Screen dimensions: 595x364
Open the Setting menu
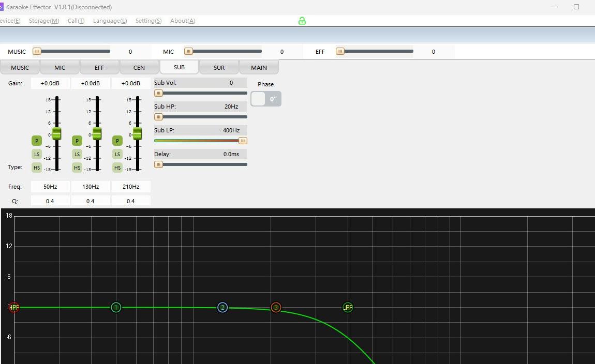click(148, 21)
